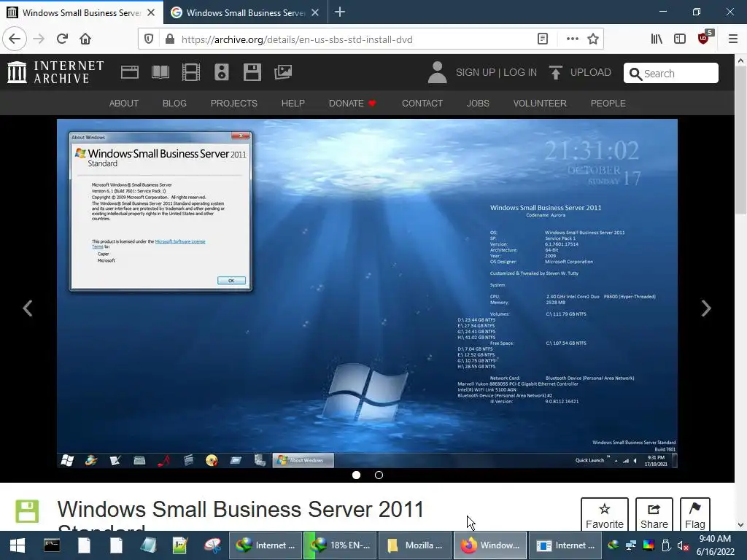Open the BLOG nav item

point(174,104)
